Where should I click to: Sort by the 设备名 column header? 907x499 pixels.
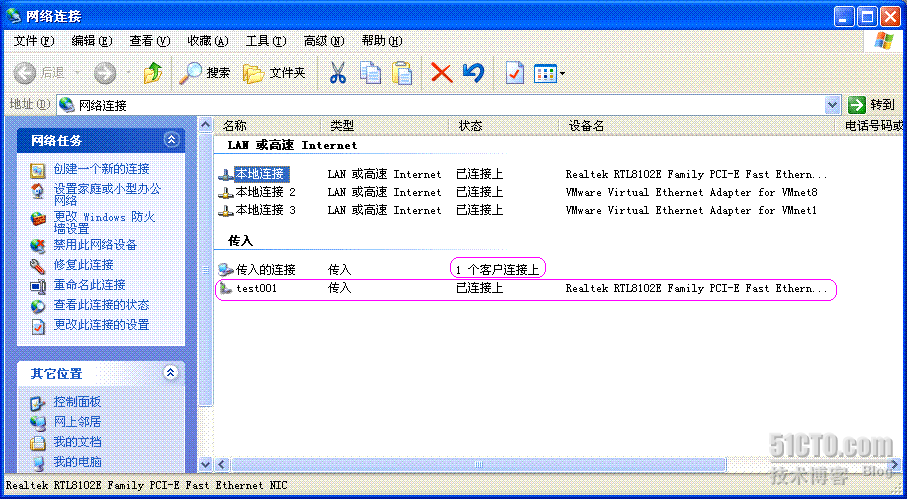(x=698, y=125)
